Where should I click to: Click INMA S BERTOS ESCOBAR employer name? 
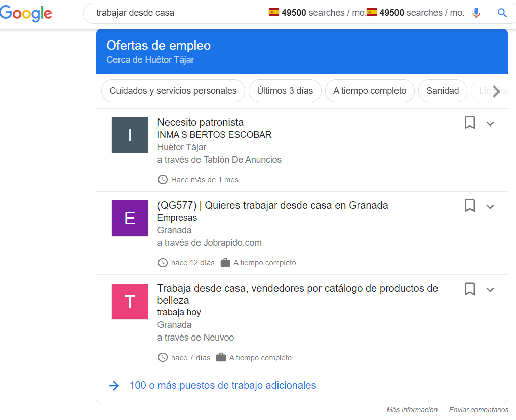214,135
